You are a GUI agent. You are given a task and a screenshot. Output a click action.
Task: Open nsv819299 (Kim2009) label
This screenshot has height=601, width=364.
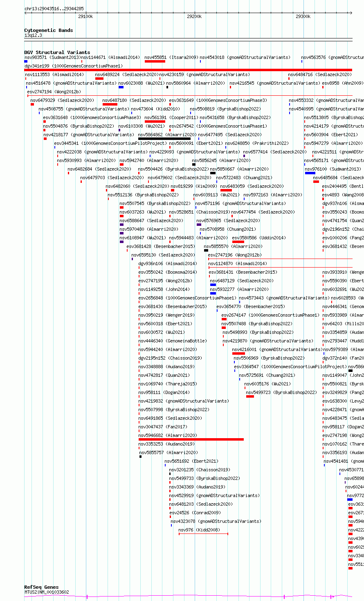tap(194, 186)
